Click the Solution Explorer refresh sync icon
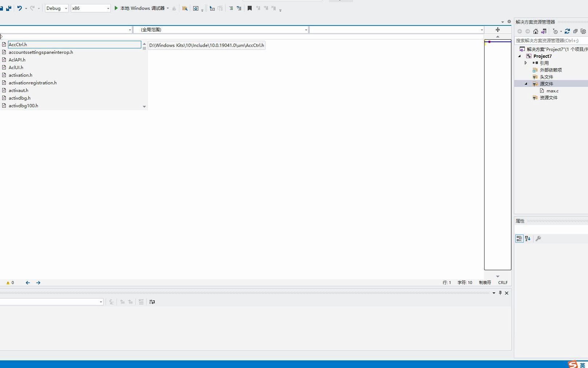588x368 pixels. pos(567,31)
